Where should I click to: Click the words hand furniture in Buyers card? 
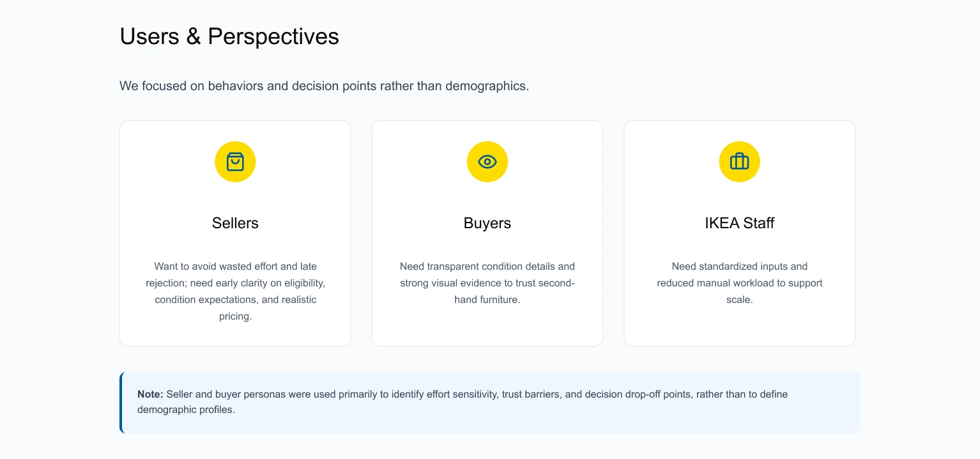click(x=487, y=300)
